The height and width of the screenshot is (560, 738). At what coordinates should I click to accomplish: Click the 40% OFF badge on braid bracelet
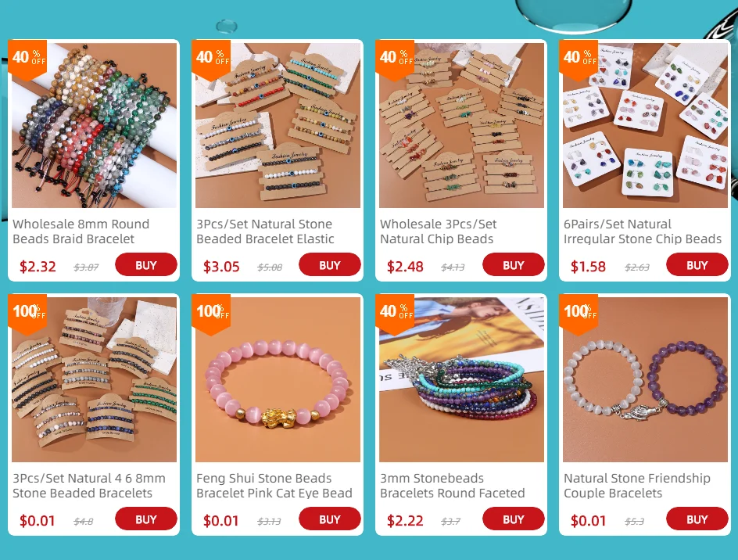(x=27, y=59)
